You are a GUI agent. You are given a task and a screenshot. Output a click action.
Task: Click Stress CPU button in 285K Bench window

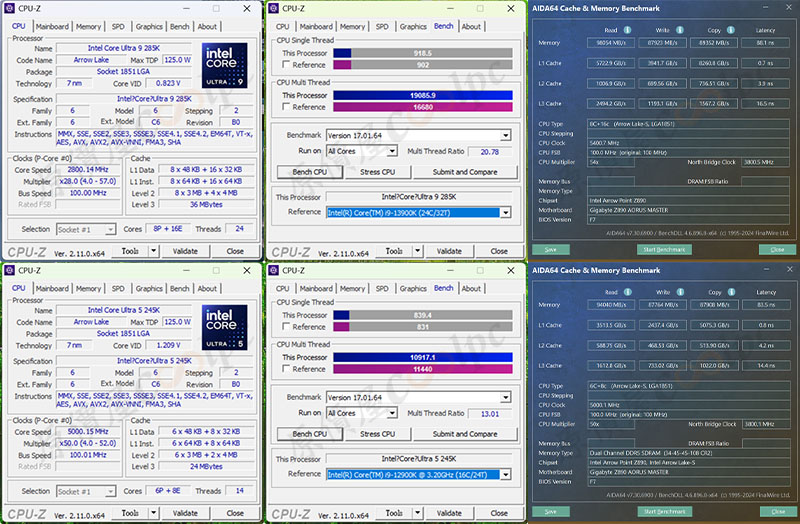378,172
